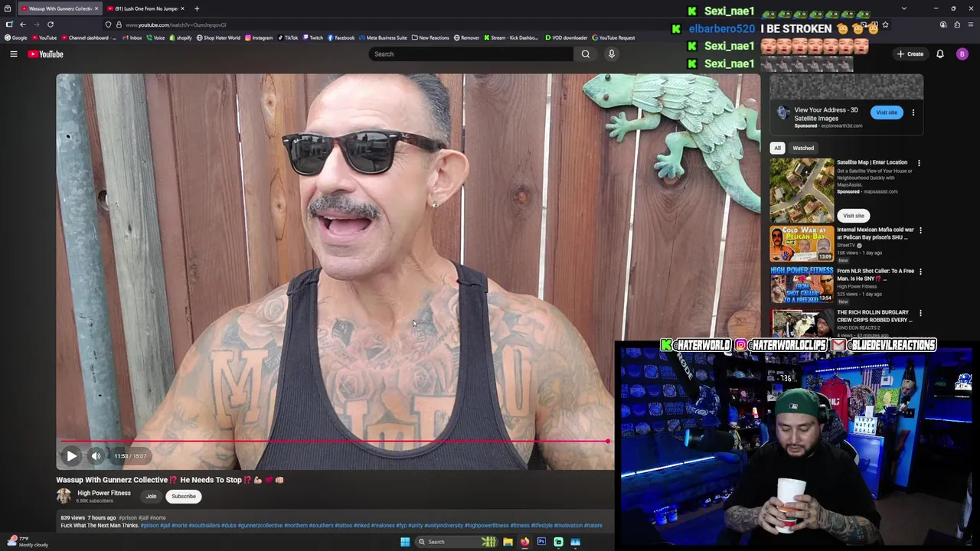Open the weather widget Mostly cloudy
The width and height of the screenshot is (980, 551).
(28, 542)
